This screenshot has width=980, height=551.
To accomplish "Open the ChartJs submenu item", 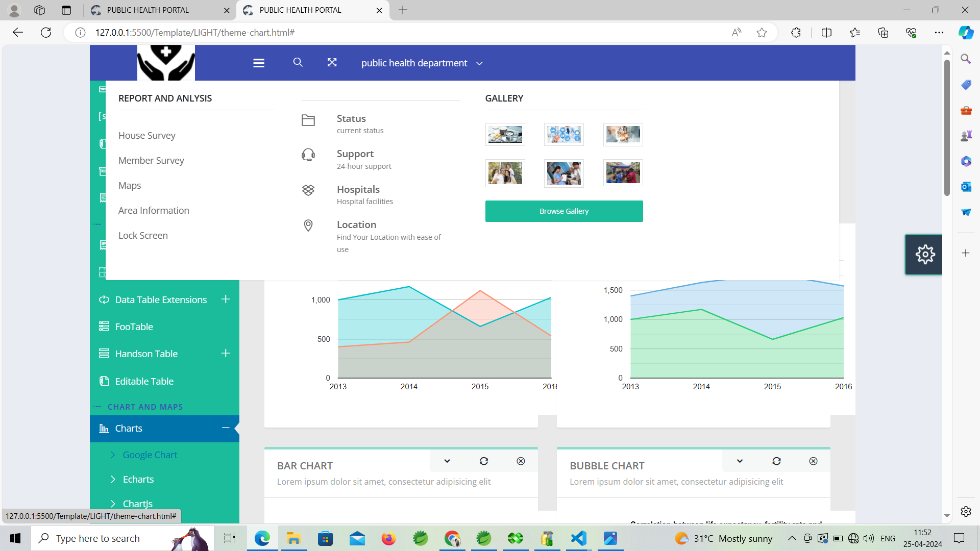I will coord(137,504).
